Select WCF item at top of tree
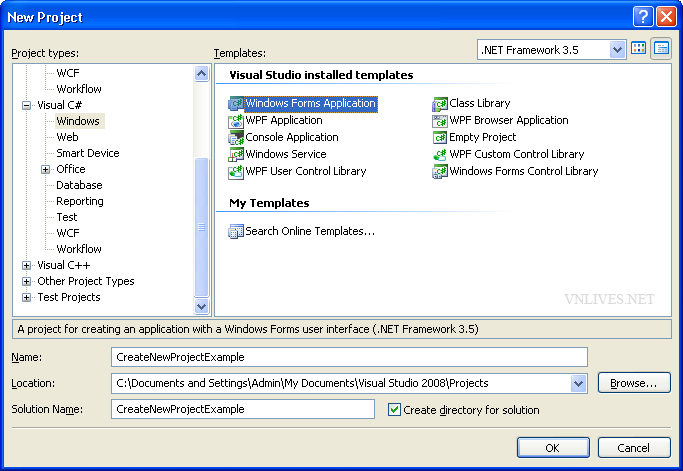 pos(68,73)
